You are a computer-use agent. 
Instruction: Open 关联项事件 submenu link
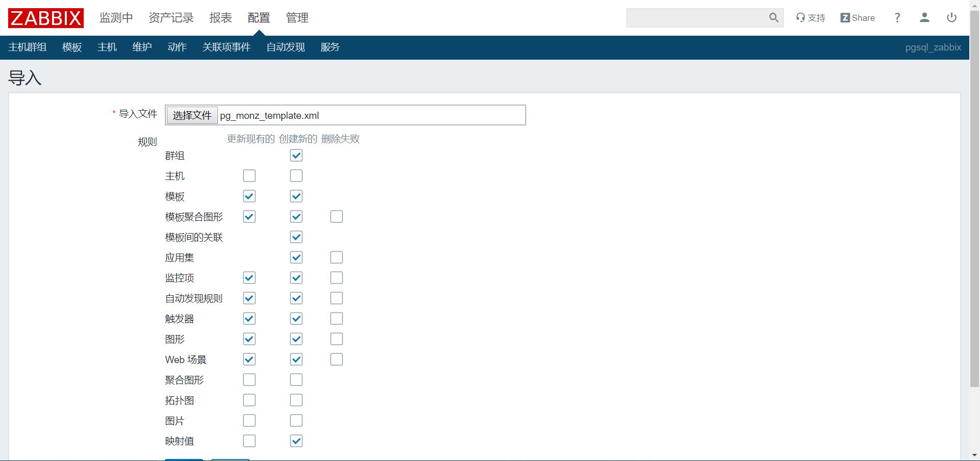point(226,47)
